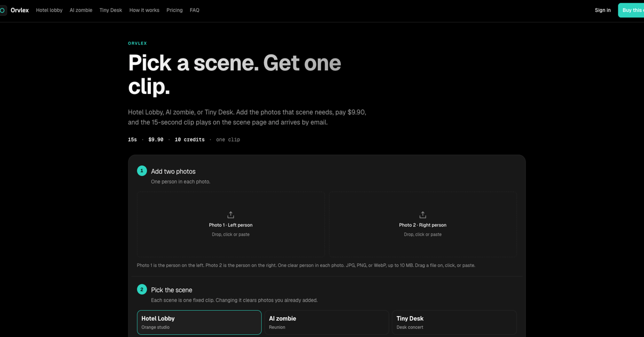Viewport: 644px width, 337px height.
Task: Click the Sign in link
Action: tap(603, 10)
